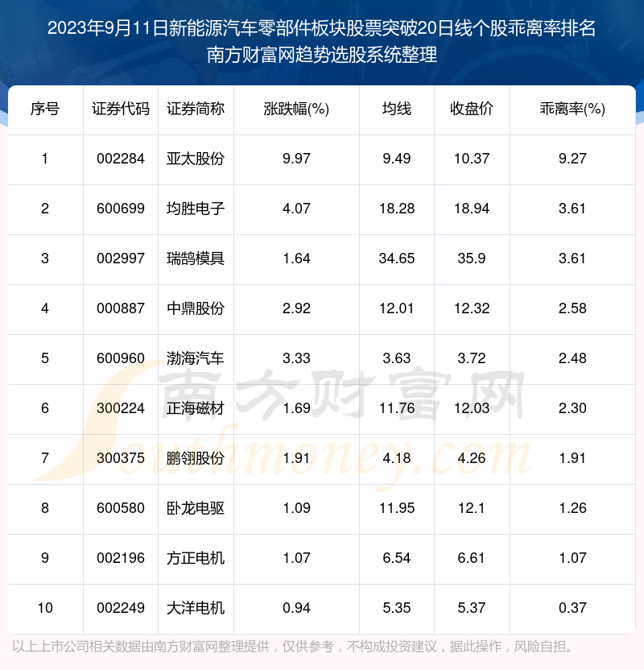Click 大洋电机 closing price 5.37

[472, 608]
